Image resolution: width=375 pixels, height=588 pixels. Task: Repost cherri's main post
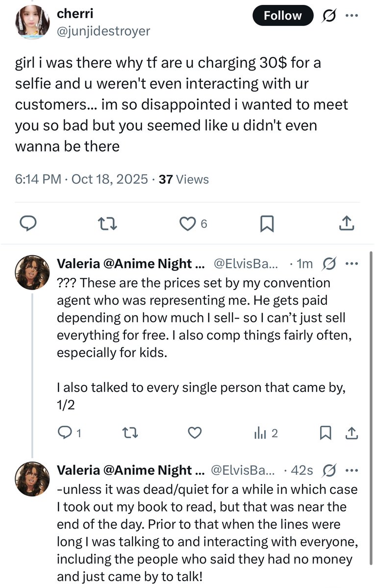[x=108, y=224]
